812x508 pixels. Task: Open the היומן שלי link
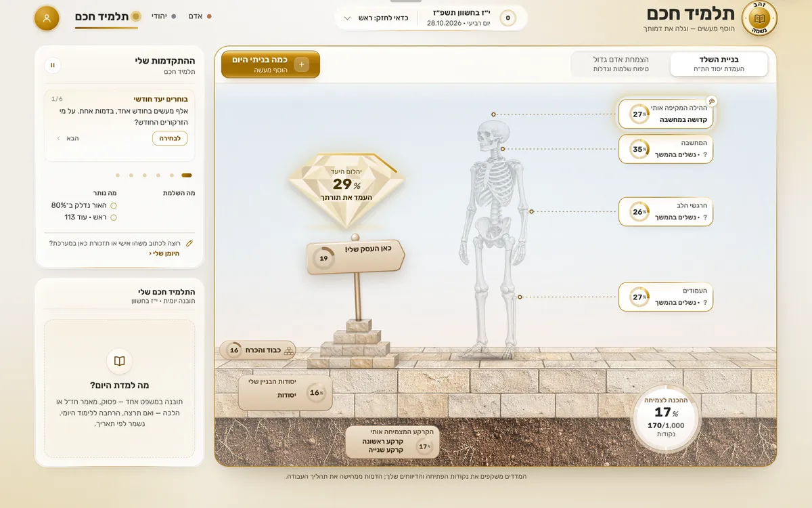pyautogui.click(x=165, y=253)
